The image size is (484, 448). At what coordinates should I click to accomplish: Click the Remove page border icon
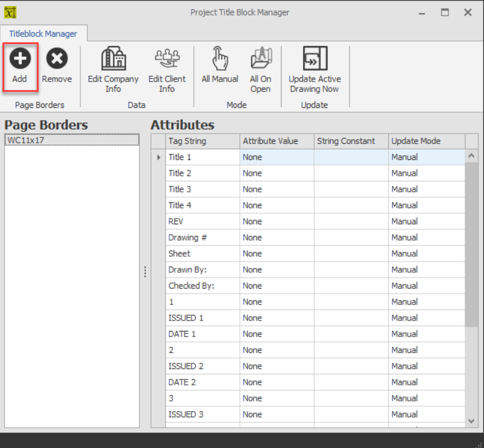(57, 58)
